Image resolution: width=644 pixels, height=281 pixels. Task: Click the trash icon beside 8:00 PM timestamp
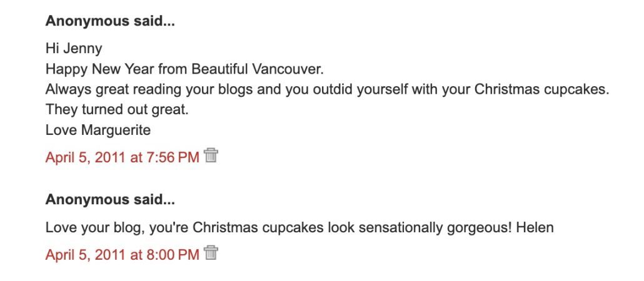click(211, 253)
